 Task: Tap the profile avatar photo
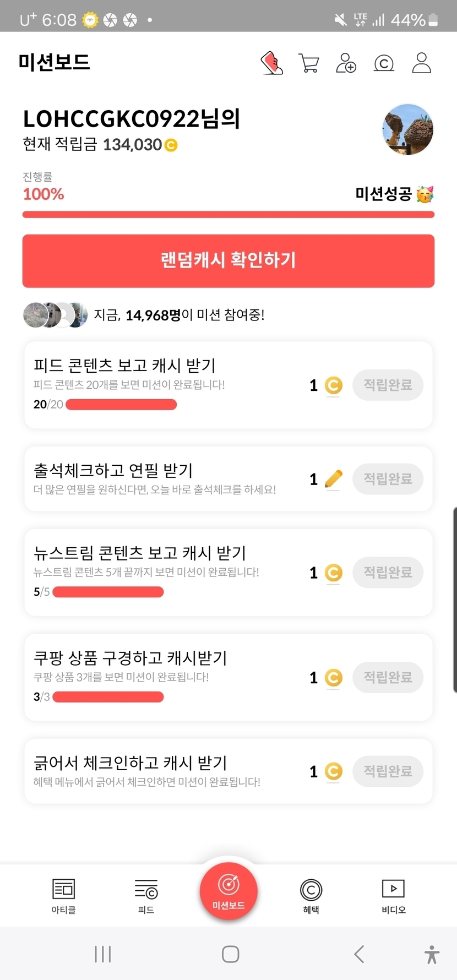(407, 130)
